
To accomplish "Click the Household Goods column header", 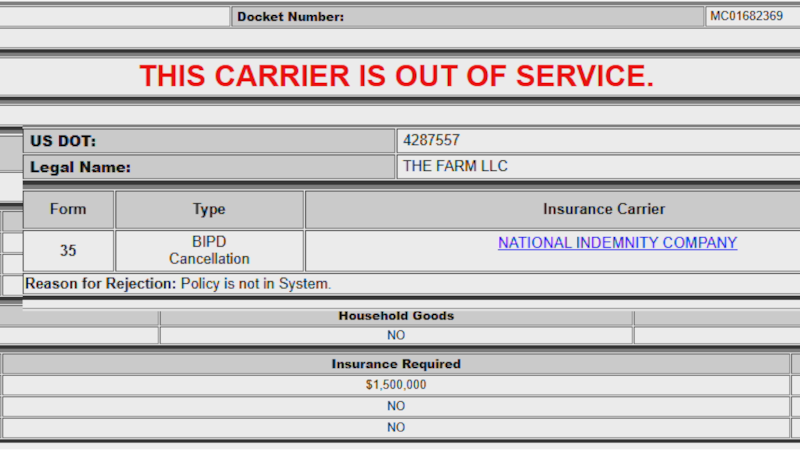I will coord(396,316).
